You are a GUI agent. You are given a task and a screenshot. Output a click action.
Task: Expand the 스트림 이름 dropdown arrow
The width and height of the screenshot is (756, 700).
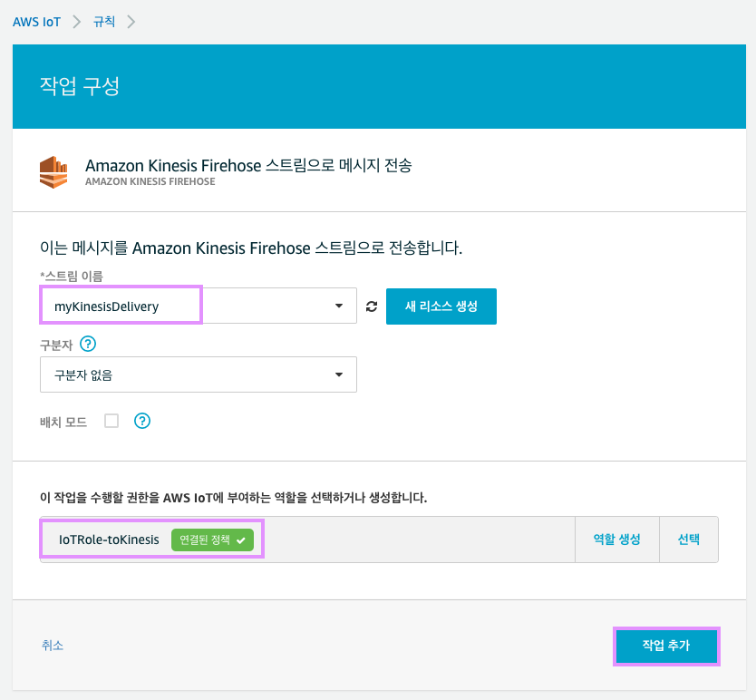click(x=339, y=306)
